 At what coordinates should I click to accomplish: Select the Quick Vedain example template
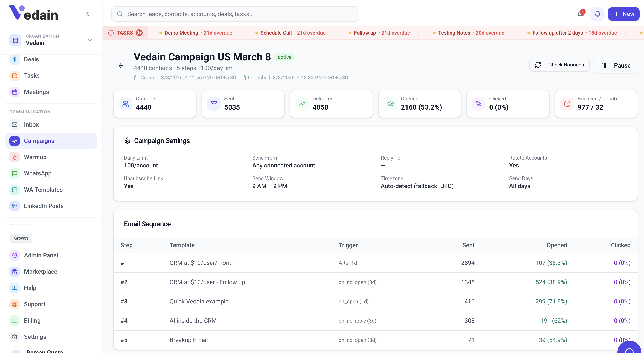(199, 301)
